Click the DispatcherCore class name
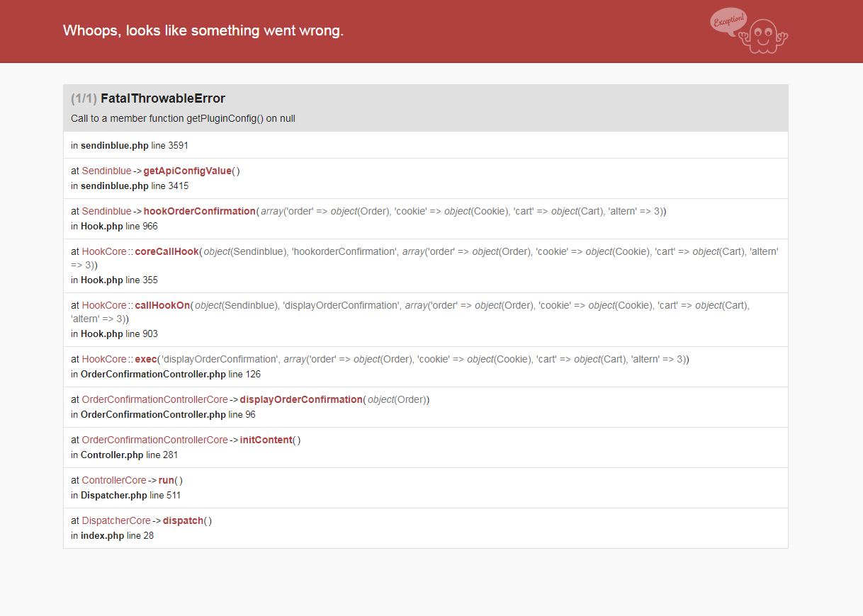The image size is (863, 616). 116,520
